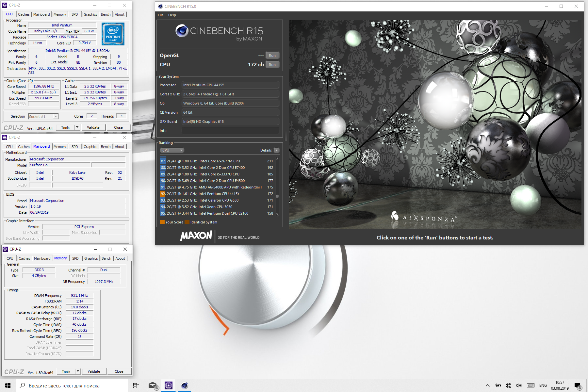This screenshot has width=588, height=392.
Task: Open battery status tray icon
Action: (498, 385)
